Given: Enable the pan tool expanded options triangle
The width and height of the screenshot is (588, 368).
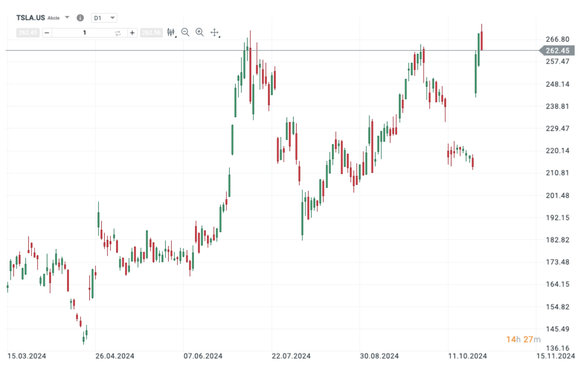Looking at the screenshot, I should (220, 37).
